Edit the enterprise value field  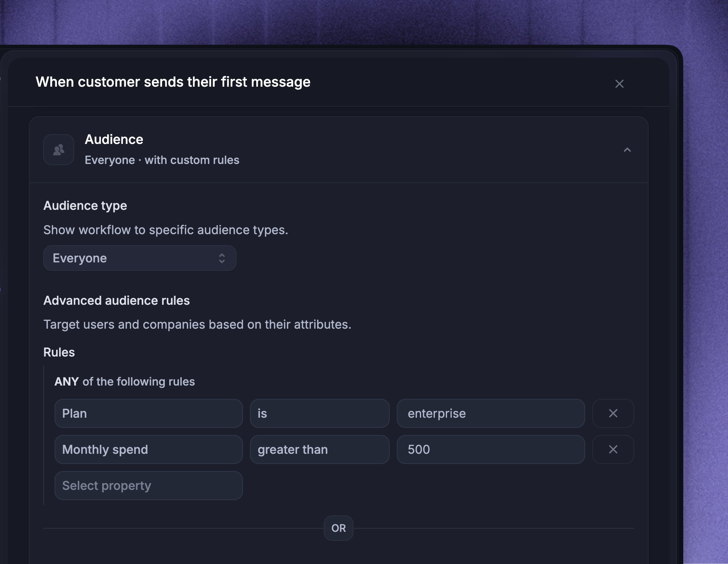pyautogui.click(x=491, y=413)
